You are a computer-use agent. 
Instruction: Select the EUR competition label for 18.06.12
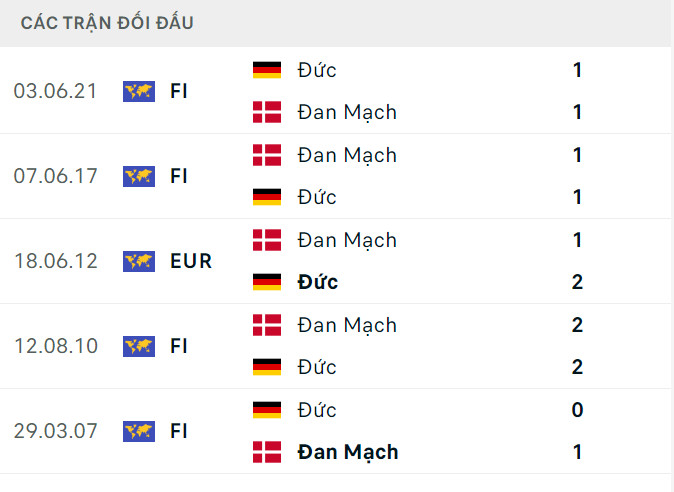[191, 261]
